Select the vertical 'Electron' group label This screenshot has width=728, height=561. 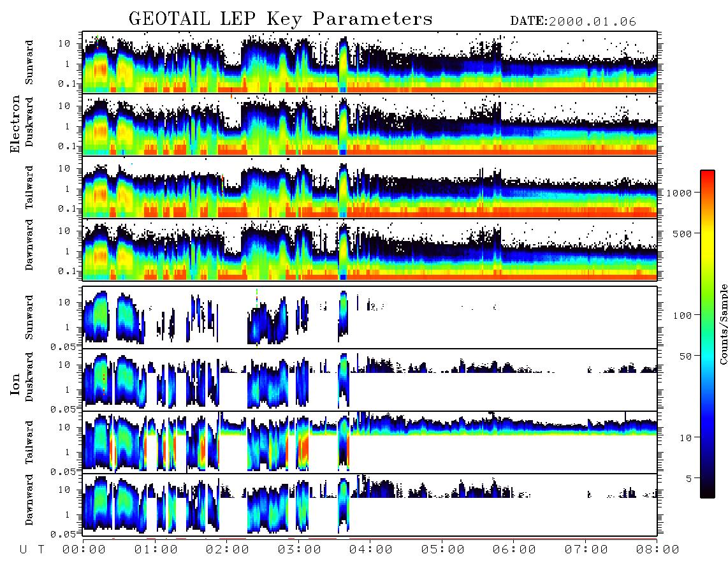click(15, 124)
